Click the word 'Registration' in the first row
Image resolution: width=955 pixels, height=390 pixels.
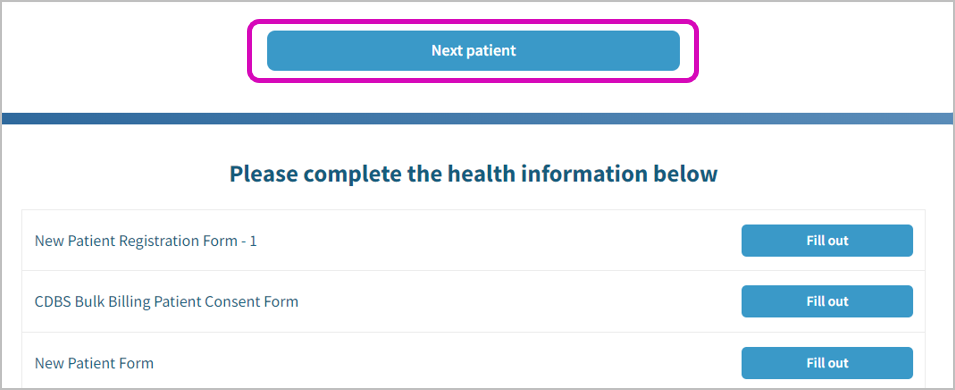163,241
